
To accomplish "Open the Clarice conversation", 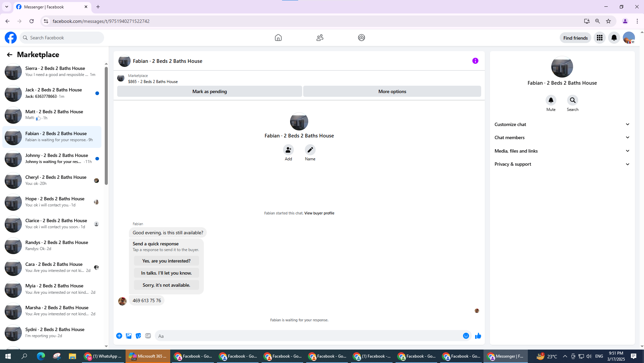I will (52, 224).
